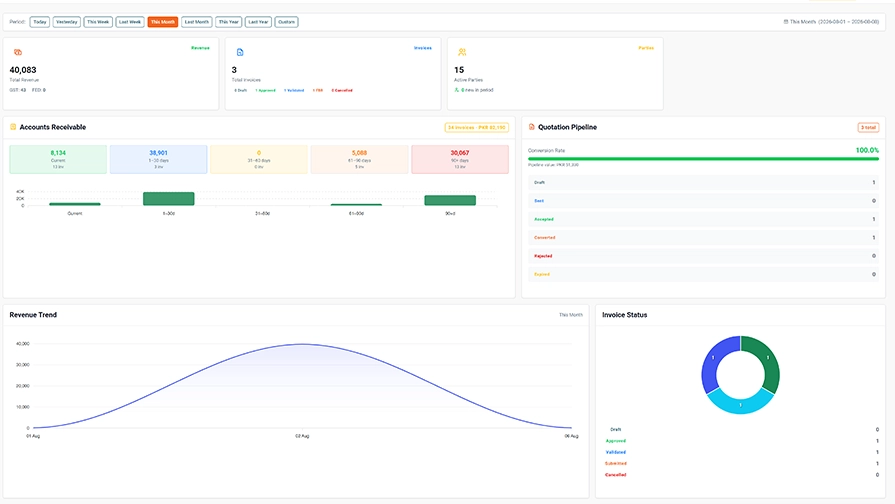This screenshot has width=895, height=504.
Task: Click the 15 Active Parties figure
Action: point(459,70)
